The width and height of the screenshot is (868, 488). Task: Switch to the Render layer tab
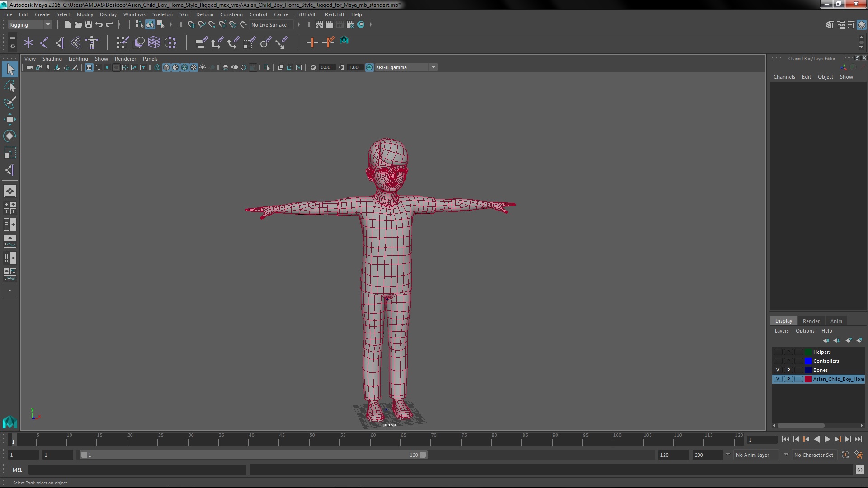[x=811, y=321]
